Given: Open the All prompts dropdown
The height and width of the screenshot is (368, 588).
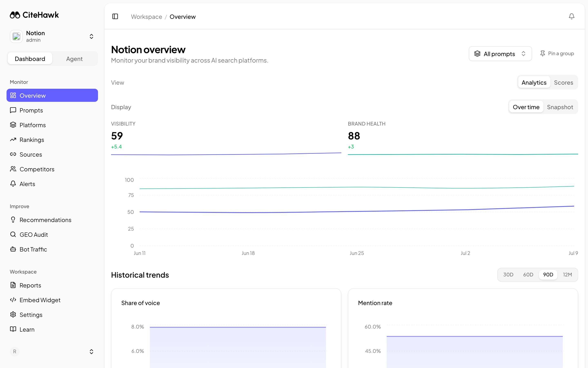Looking at the screenshot, I should [500, 54].
